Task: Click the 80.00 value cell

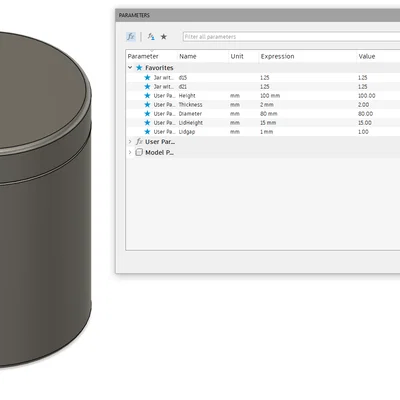Action: point(365,114)
